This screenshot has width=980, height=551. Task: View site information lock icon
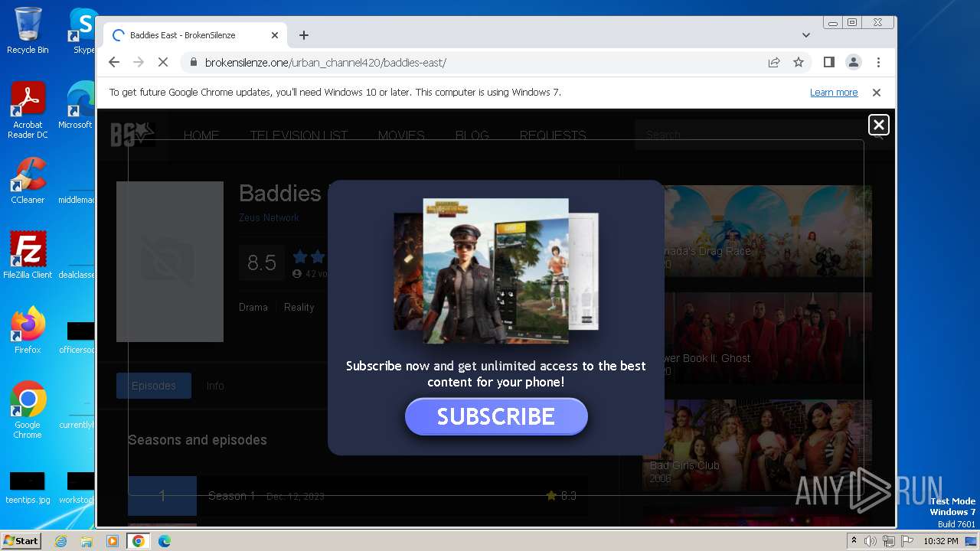pyautogui.click(x=193, y=63)
